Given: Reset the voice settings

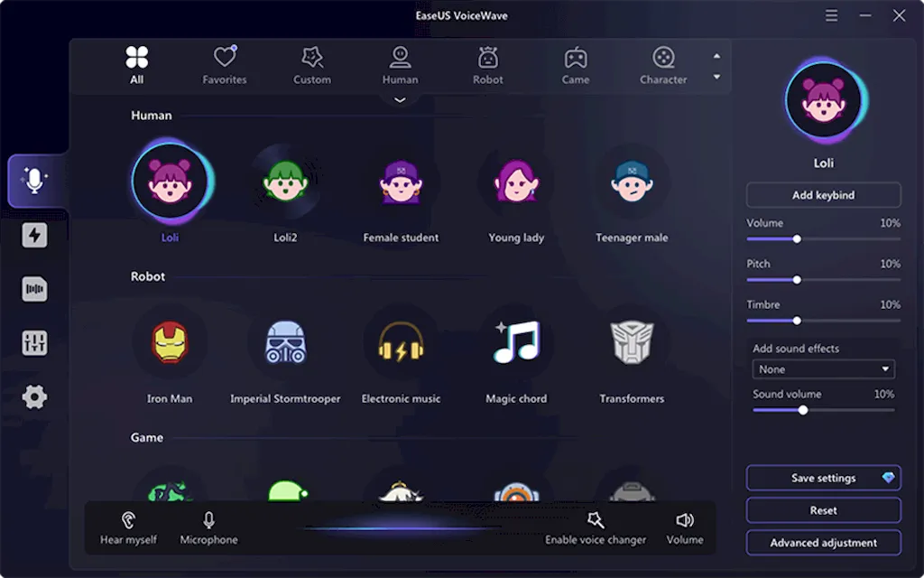Looking at the screenshot, I should click(x=823, y=510).
